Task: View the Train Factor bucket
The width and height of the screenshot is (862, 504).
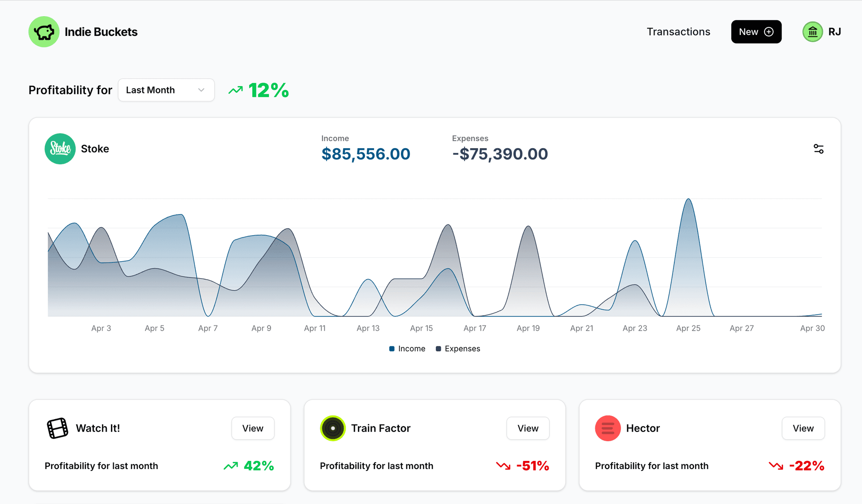Action: 528,428
